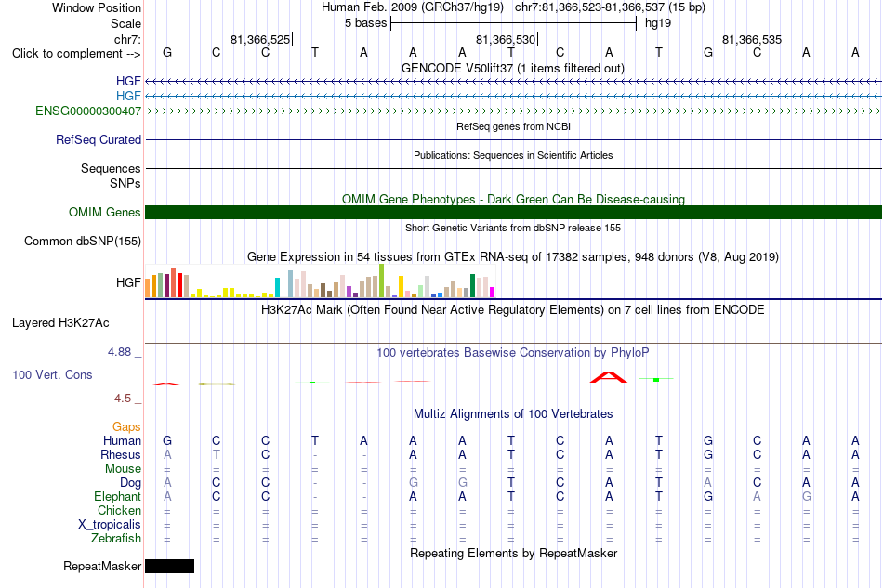883x588 pixels.
Task: Click the 81,366,535 coordinate marker
Action: pos(752,39)
